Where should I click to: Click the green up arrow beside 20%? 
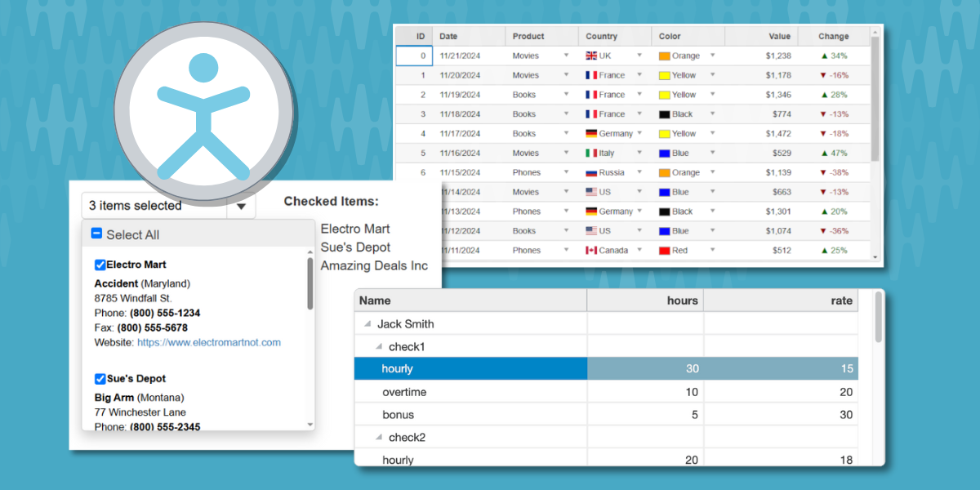825,212
